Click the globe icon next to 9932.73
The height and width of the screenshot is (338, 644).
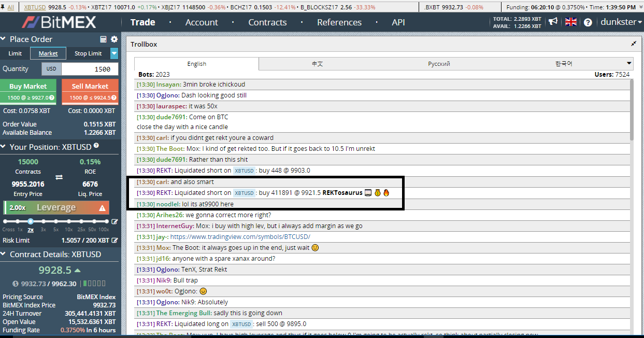pyautogui.click(x=16, y=284)
